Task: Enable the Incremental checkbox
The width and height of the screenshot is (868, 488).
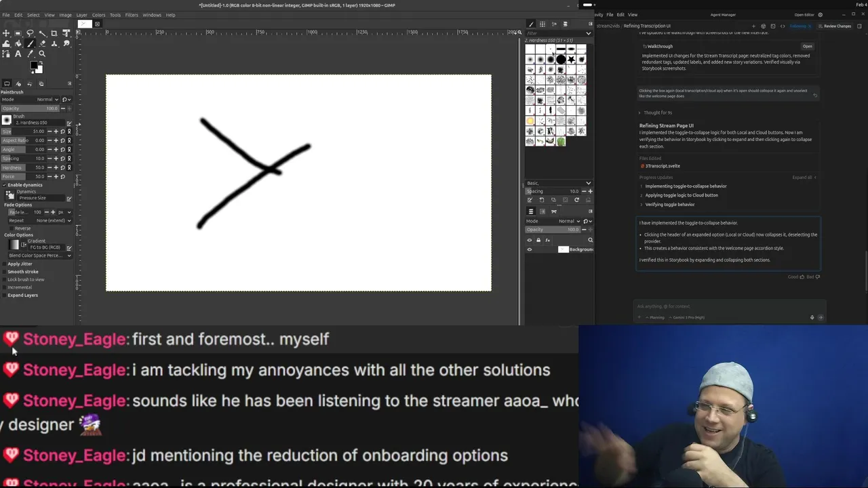Action: [4, 287]
